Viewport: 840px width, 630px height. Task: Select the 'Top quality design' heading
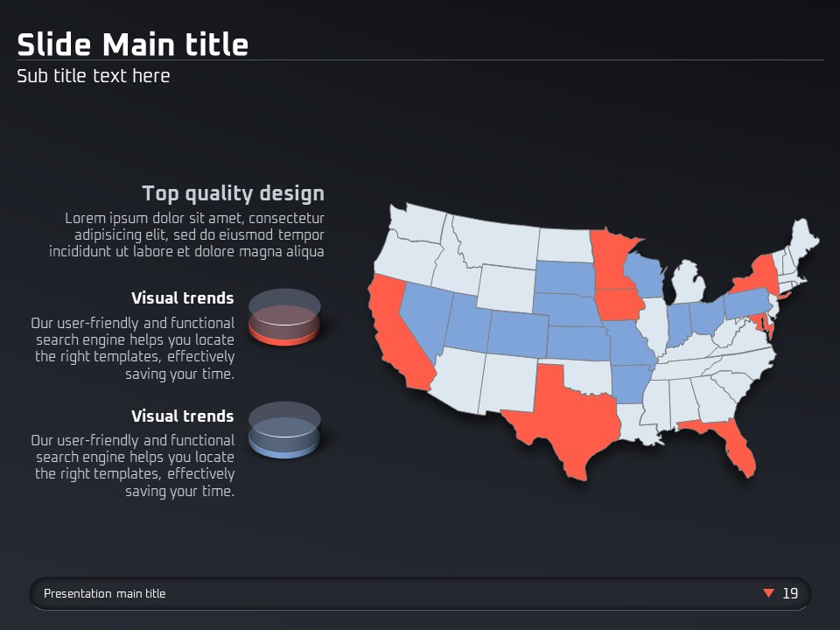click(x=233, y=193)
